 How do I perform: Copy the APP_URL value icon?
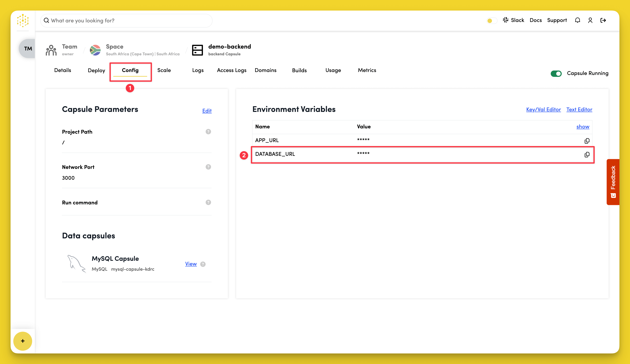[587, 141]
